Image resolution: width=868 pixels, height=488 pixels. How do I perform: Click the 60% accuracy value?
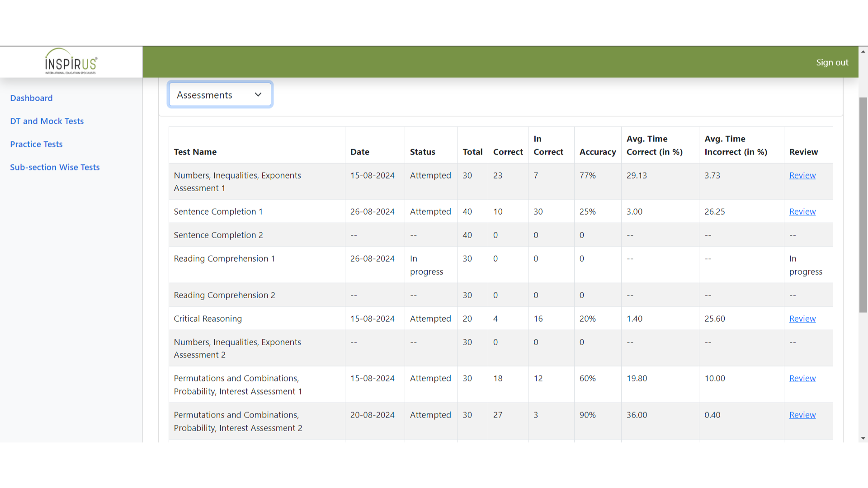click(x=588, y=378)
